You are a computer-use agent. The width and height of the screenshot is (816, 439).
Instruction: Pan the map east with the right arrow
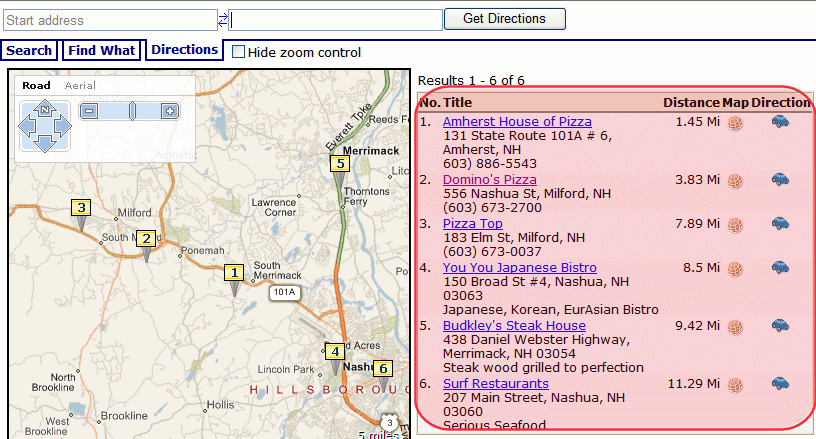[62, 126]
